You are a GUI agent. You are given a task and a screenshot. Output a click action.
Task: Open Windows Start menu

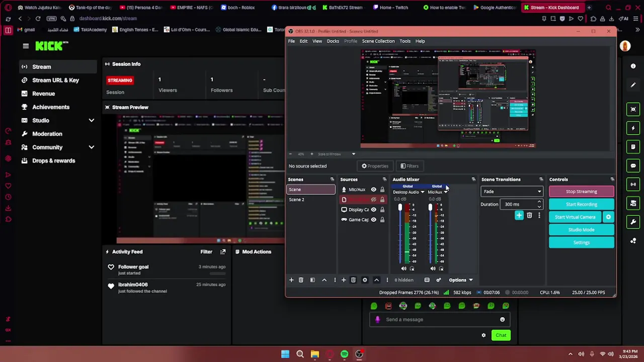(285, 354)
